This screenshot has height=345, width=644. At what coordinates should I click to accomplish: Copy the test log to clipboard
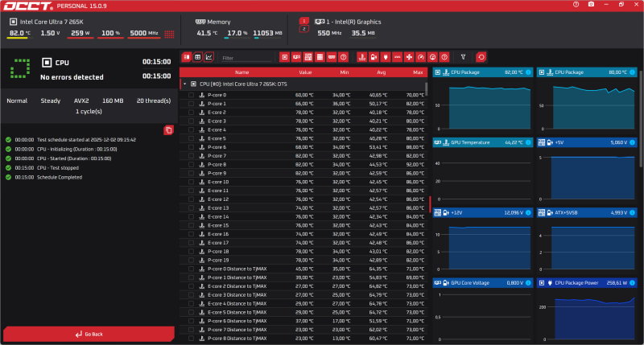[x=168, y=130]
